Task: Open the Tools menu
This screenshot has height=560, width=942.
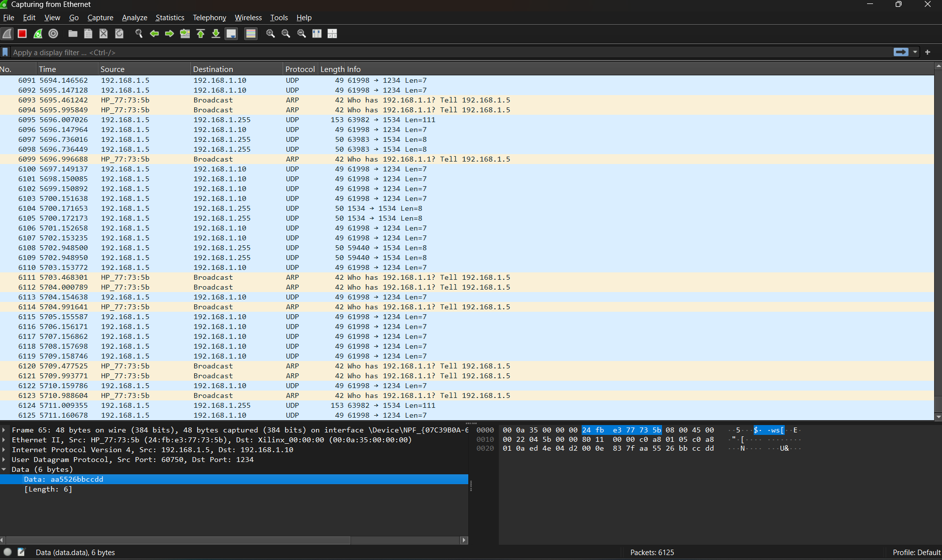Action: [279, 17]
